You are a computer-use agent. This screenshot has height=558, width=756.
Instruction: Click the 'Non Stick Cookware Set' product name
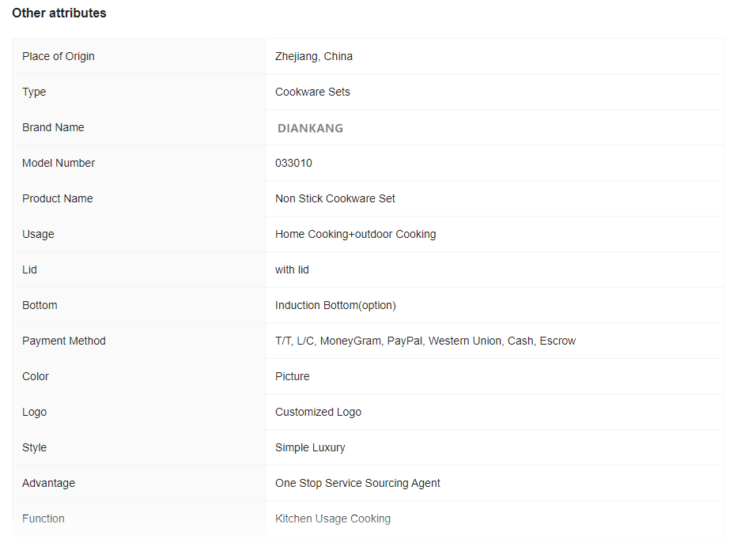coord(335,198)
